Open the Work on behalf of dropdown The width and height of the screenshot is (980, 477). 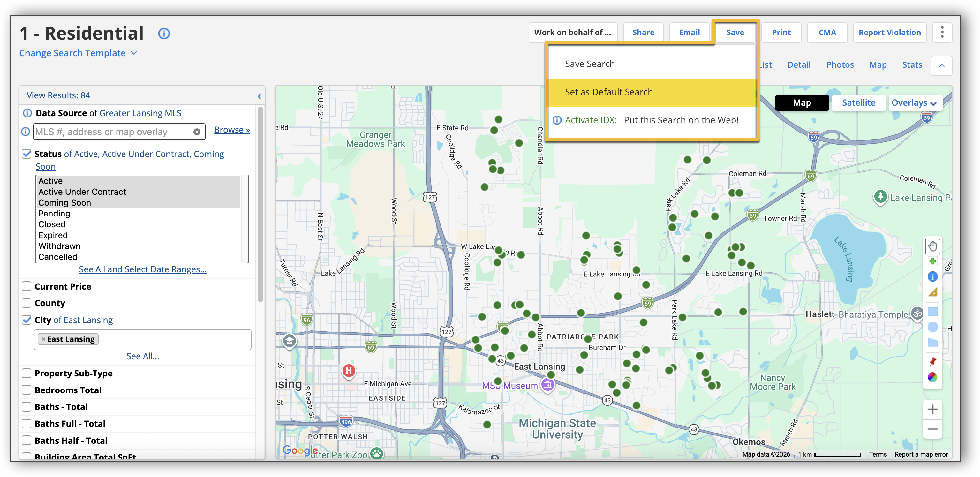(573, 32)
